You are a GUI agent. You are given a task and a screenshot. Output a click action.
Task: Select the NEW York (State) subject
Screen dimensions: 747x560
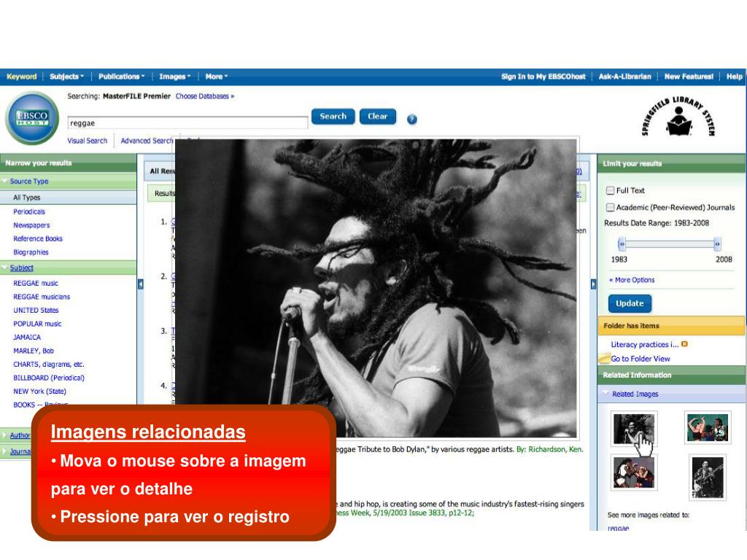pos(39,392)
